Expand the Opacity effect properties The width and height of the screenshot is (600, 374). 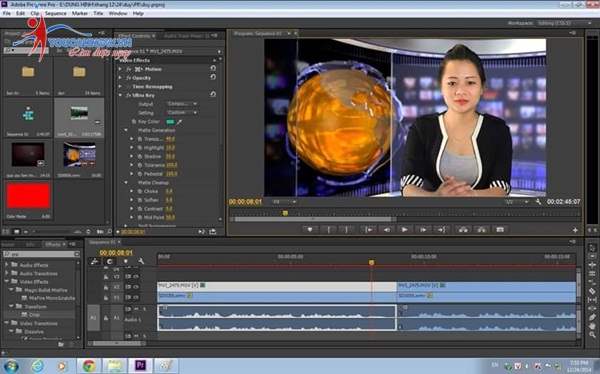(x=120, y=78)
